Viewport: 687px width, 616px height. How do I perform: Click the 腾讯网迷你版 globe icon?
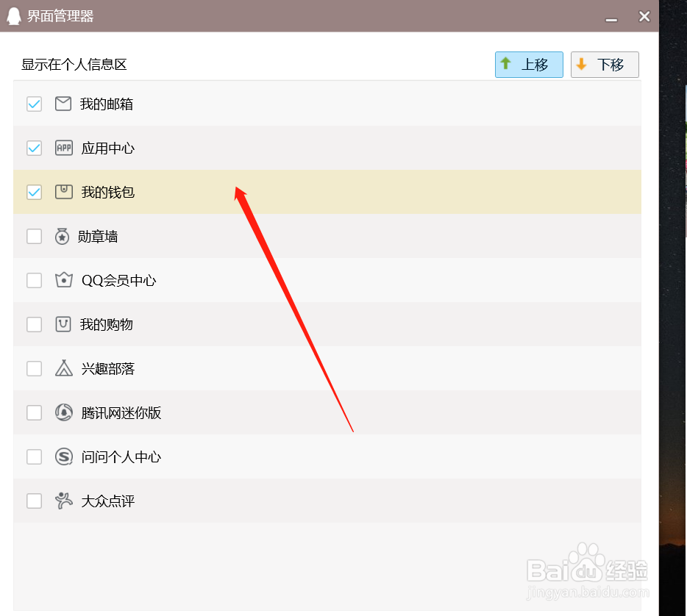tap(63, 412)
